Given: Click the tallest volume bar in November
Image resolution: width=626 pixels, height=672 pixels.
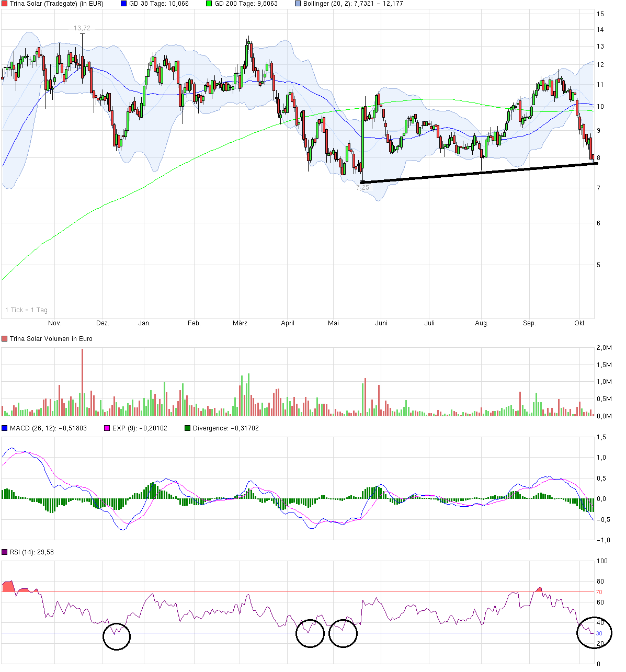Looking at the screenshot, I should 82,382.
